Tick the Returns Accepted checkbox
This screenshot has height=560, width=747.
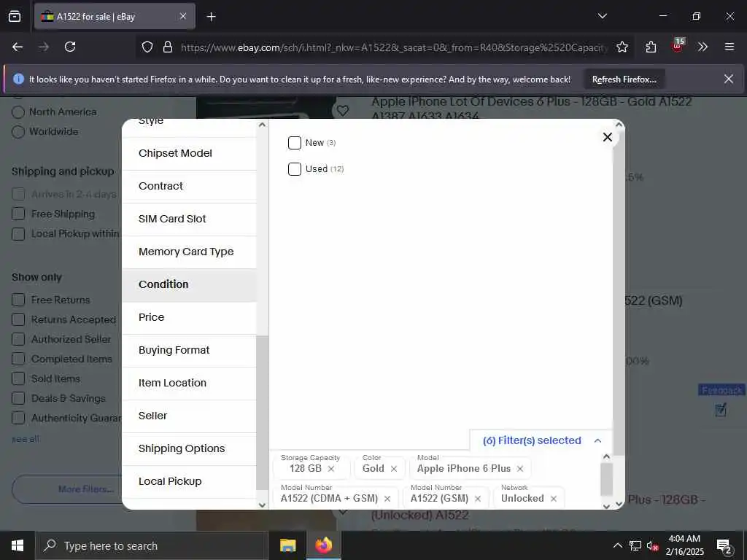pos(18,319)
